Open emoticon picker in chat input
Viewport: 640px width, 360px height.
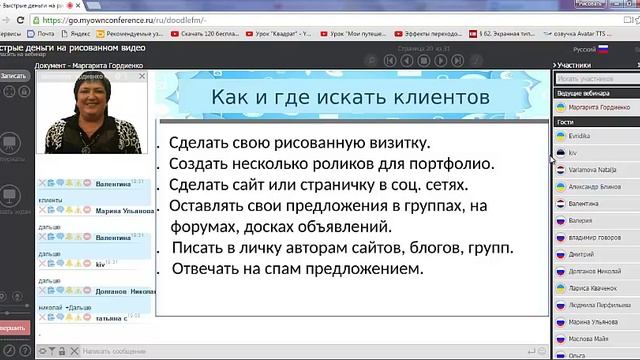click(x=542, y=351)
